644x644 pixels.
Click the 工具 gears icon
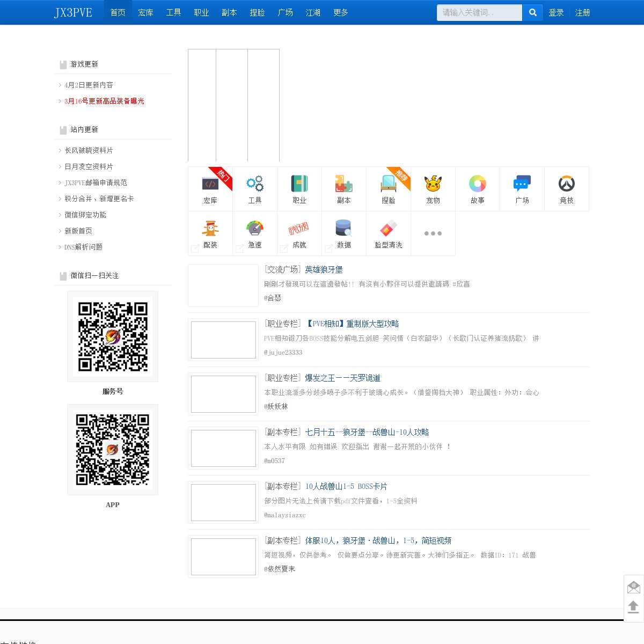(x=255, y=184)
